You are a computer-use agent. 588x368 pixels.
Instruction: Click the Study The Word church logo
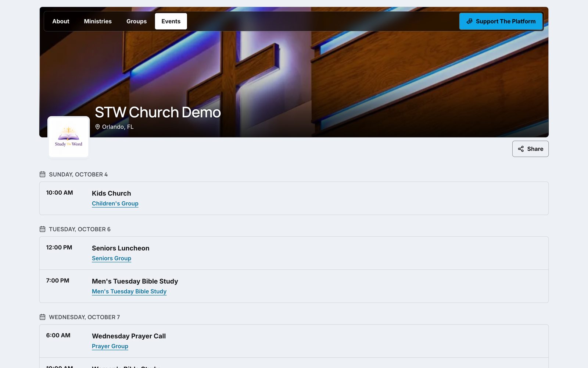69,137
